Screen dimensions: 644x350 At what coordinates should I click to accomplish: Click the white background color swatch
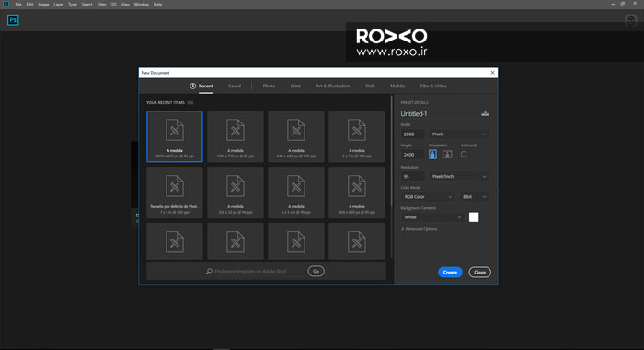click(x=474, y=217)
